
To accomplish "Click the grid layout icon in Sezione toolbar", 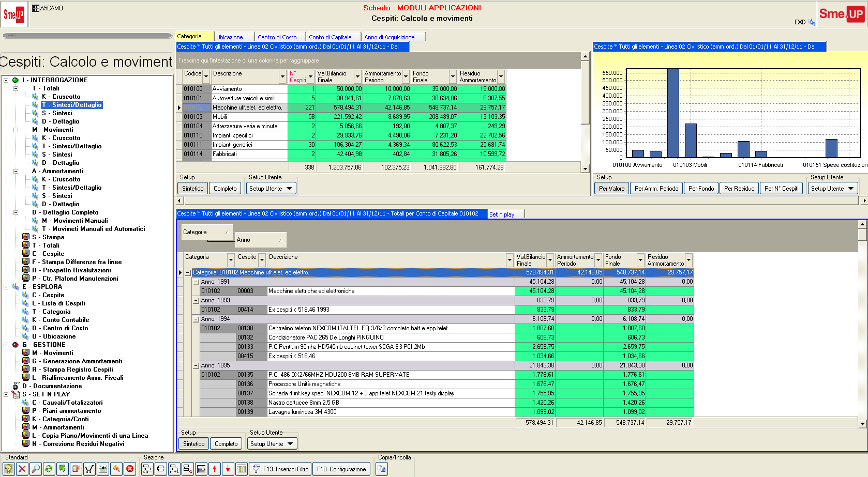I will 201,469.
